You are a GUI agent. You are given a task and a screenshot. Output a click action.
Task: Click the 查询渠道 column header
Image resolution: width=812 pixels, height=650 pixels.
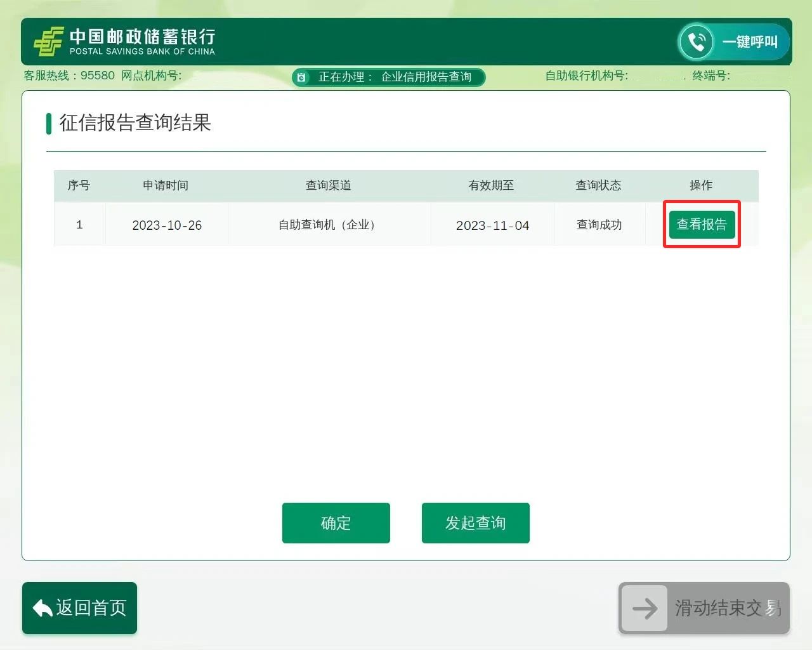tap(329, 185)
